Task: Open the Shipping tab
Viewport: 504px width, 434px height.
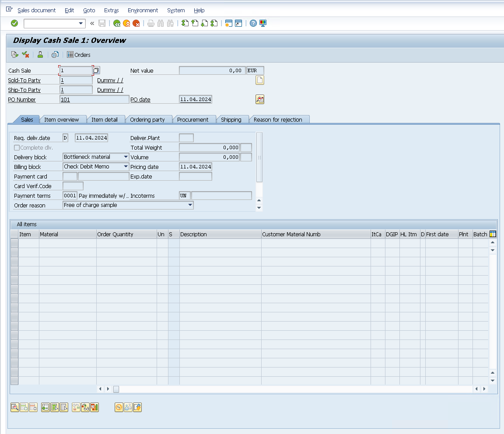Action: (231, 119)
